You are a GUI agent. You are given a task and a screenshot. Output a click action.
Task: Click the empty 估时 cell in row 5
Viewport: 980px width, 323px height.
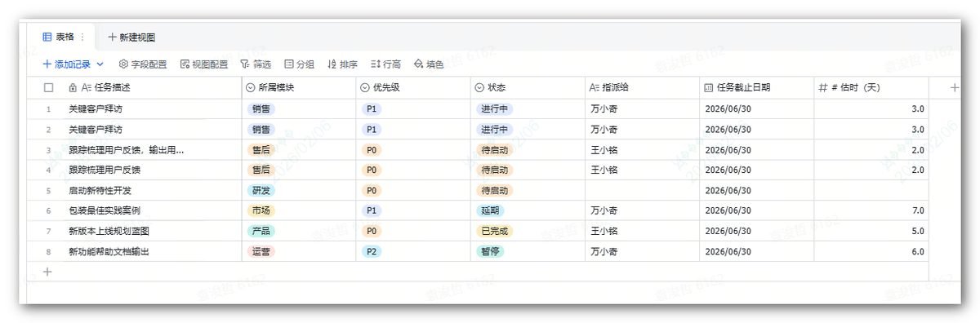coord(871,190)
